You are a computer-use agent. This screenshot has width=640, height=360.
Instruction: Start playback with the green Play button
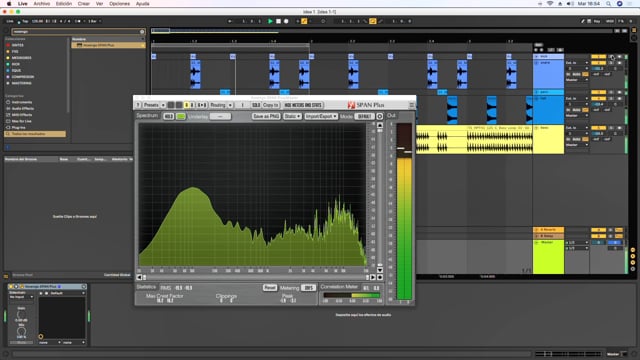pyautogui.click(x=270, y=21)
